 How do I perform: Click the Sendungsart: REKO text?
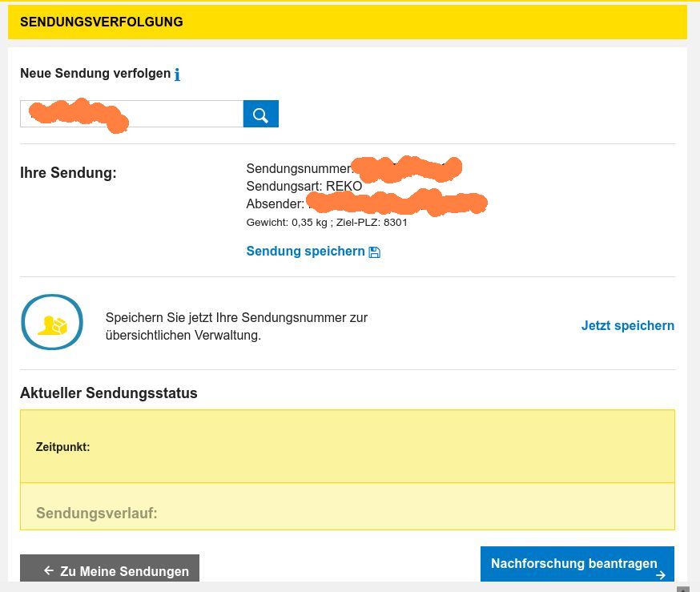coord(304,186)
